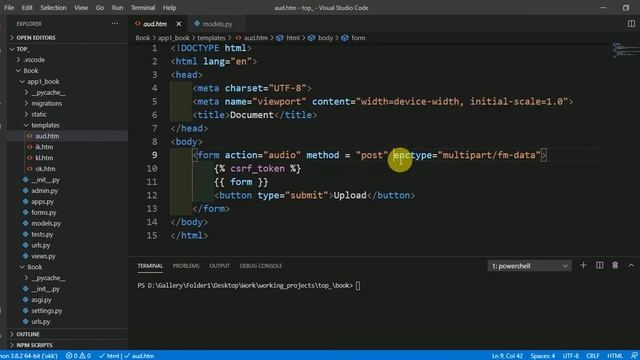Show errors and warnings count in status bar
This screenshot has height=360, width=640.
[78, 356]
